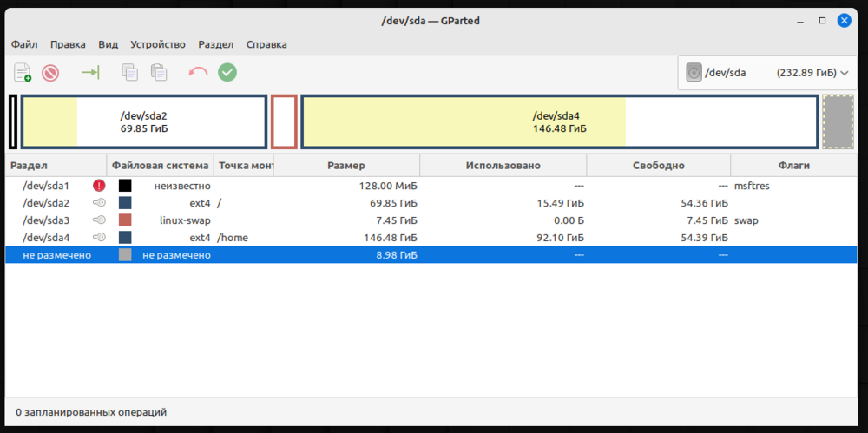
Task: Click the 146.48 ГиБ size cell in table
Action: tap(391, 238)
